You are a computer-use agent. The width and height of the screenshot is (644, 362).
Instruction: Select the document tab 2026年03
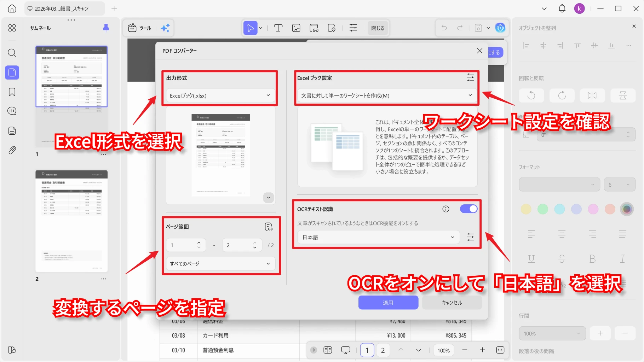point(64,8)
